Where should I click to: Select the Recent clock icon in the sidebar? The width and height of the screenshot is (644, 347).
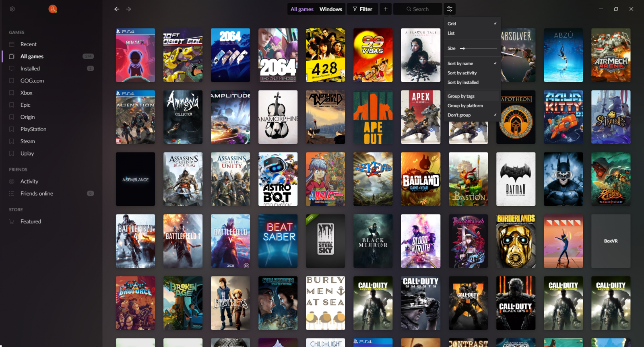(x=12, y=44)
